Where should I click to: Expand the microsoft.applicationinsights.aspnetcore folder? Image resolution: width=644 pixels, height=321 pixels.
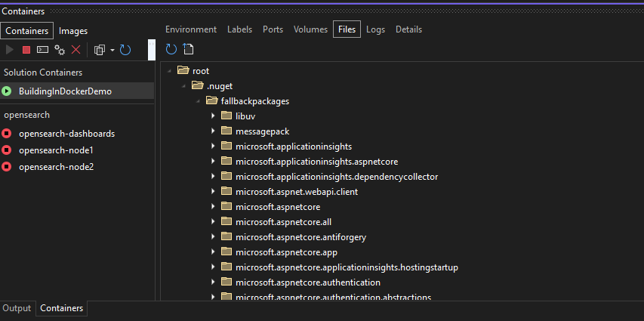[x=213, y=161]
